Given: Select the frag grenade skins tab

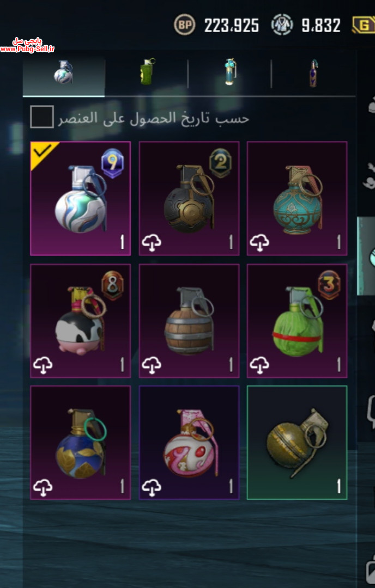Looking at the screenshot, I should (x=64, y=72).
